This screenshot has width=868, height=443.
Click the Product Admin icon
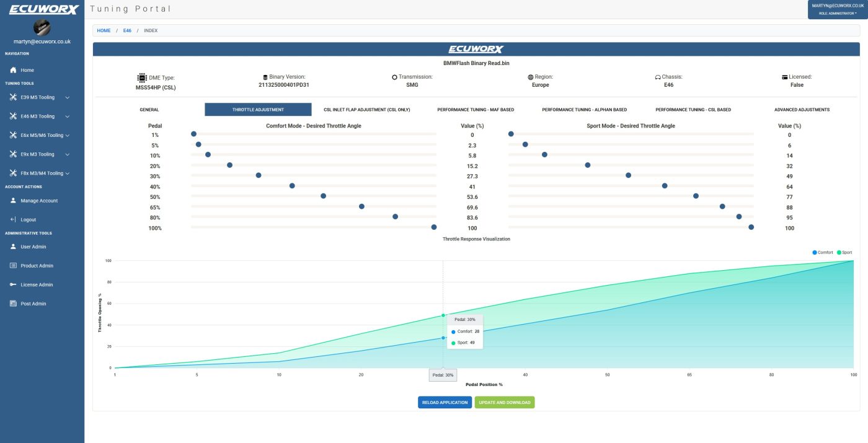click(x=14, y=266)
